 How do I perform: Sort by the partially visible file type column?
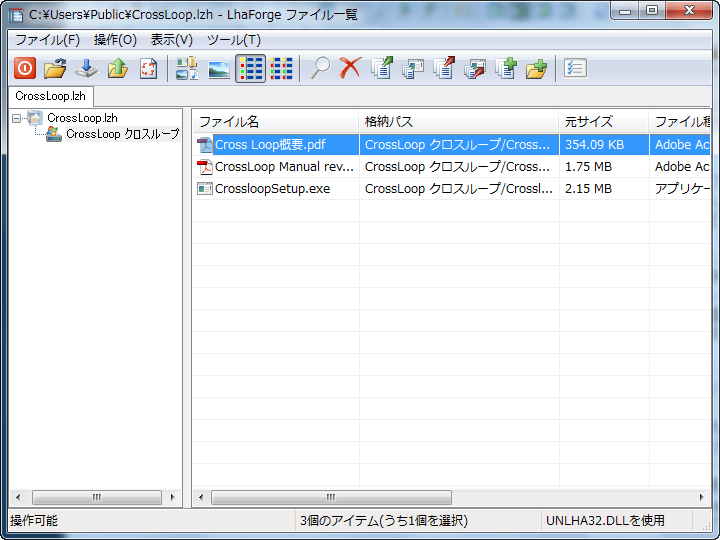click(x=680, y=122)
